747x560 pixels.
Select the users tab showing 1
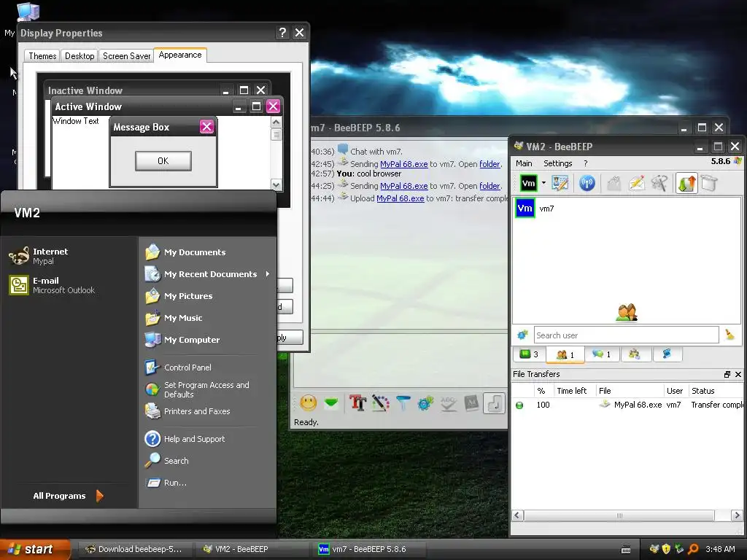(565, 354)
